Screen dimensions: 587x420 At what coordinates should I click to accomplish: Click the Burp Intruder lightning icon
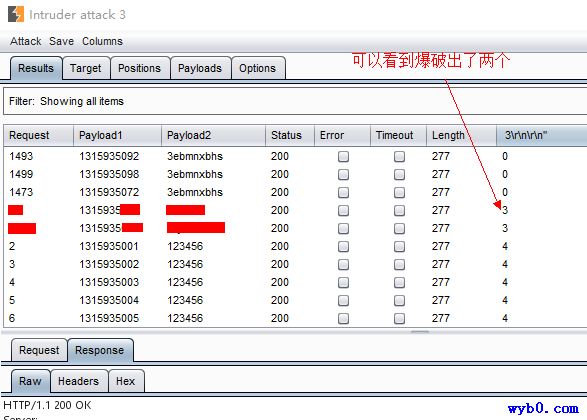click(x=16, y=14)
